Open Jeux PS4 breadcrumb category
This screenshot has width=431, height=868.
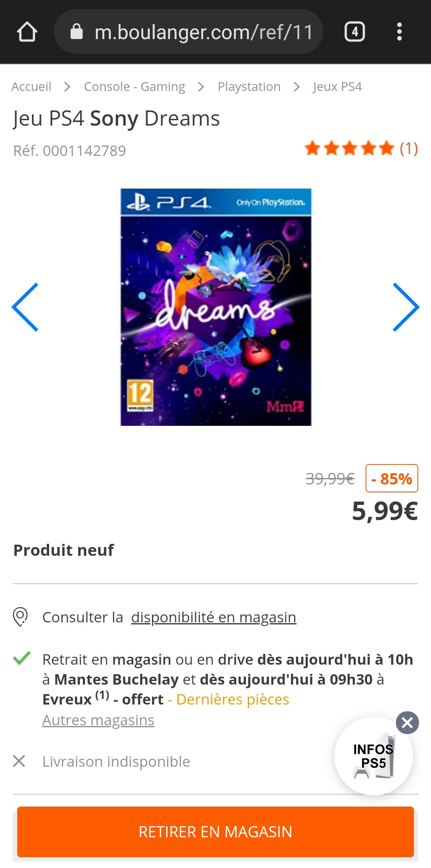(x=337, y=87)
